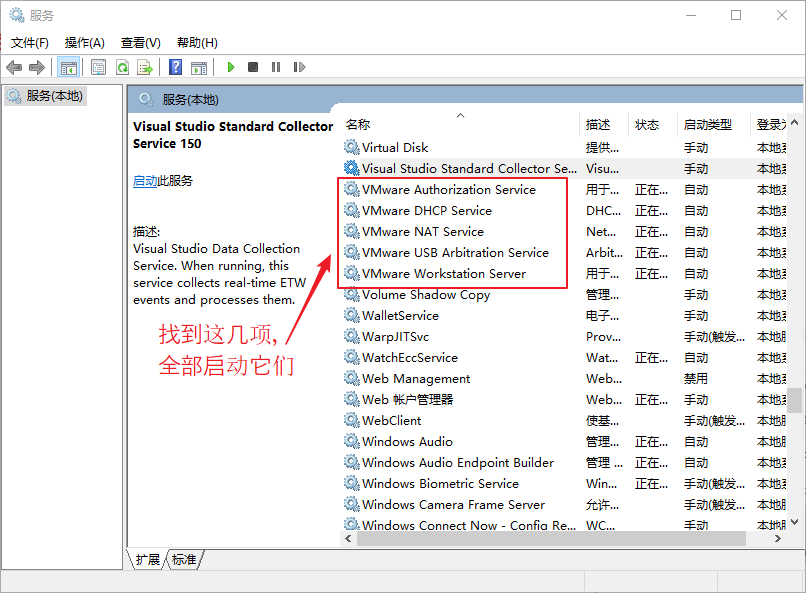Click the gear icon of Web Management
Viewport: 806px width, 593px height.
click(x=352, y=379)
